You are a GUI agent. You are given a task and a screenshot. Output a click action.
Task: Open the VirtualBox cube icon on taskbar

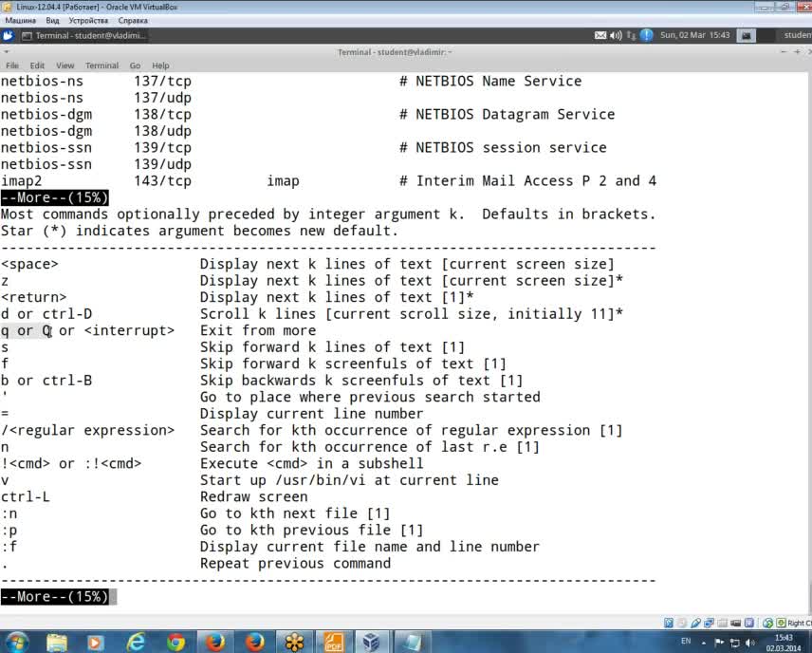pyautogui.click(x=371, y=643)
